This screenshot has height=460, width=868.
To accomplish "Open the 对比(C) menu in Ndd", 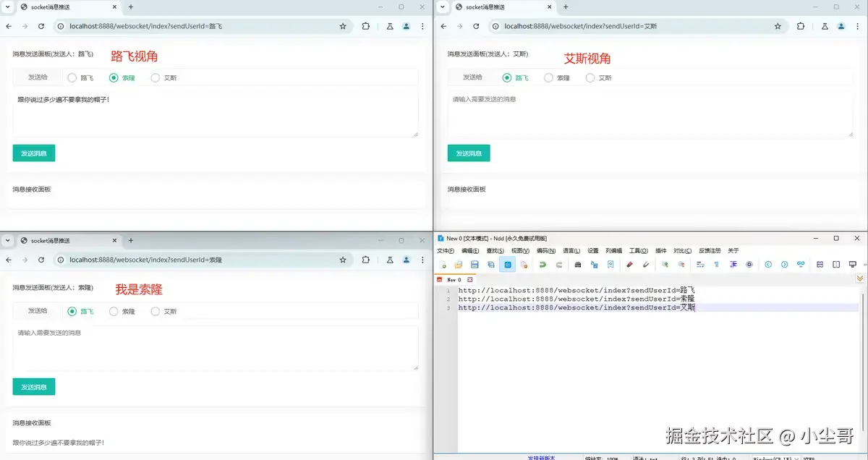I will pyautogui.click(x=682, y=250).
